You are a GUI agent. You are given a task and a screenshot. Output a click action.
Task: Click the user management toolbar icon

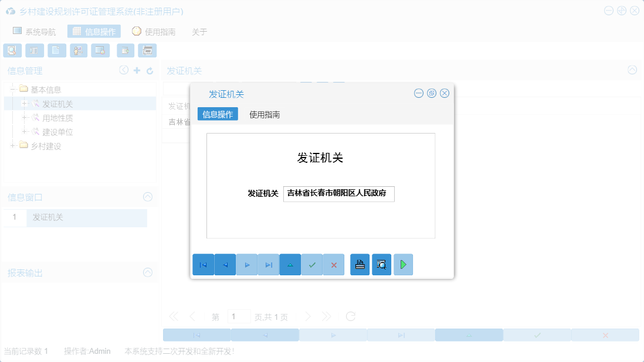click(79, 50)
